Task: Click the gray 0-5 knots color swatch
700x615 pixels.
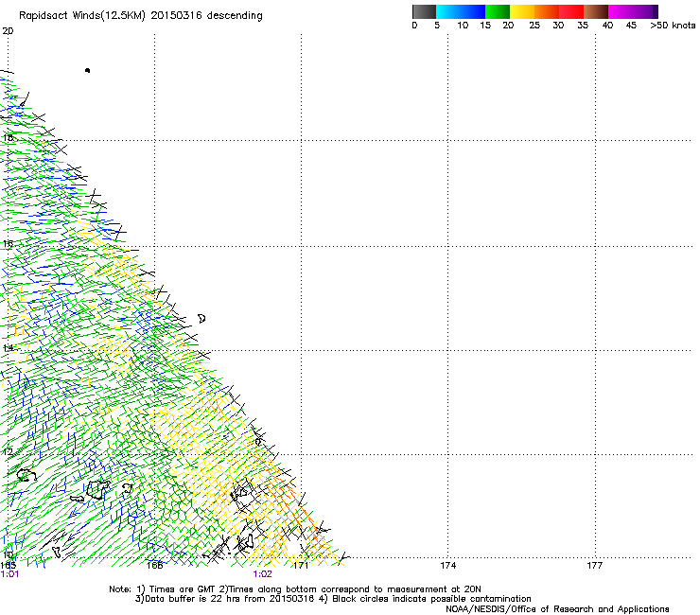Action: coord(424,11)
